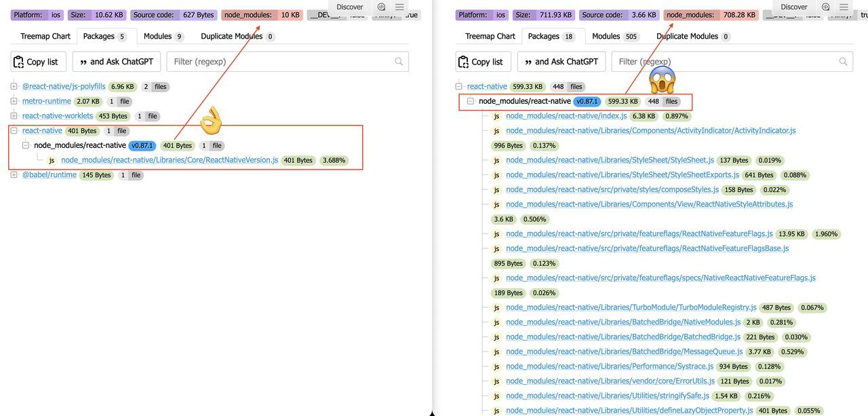This screenshot has width=868, height=416.
Task: Click the js icon beside react-native/index.js
Action: (x=496, y=116)
